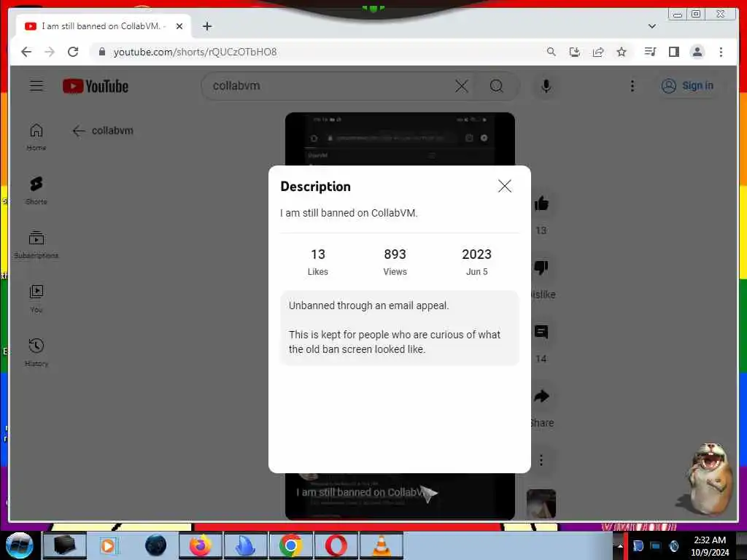Click the '893 Views' count

coord(395,262)
